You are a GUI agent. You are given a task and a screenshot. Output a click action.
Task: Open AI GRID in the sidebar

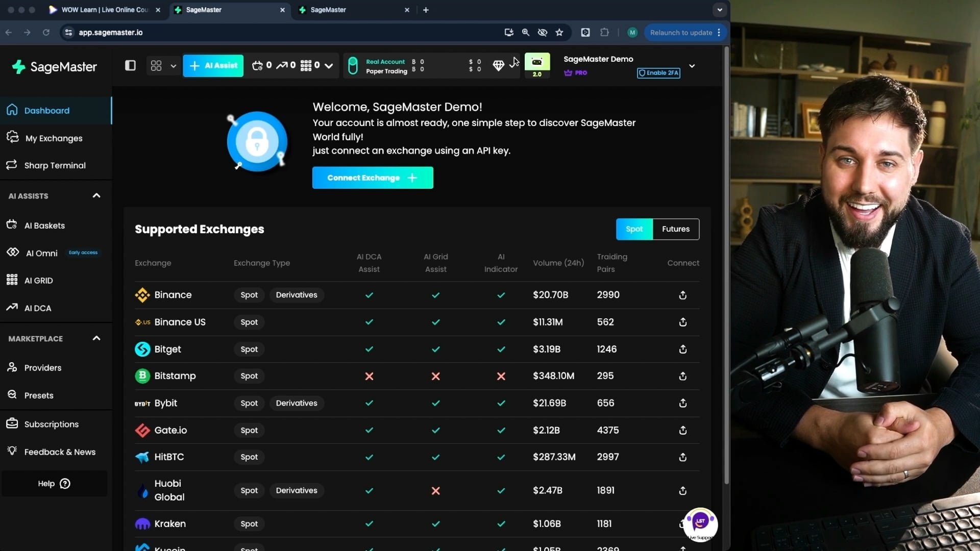click(38, 280)
